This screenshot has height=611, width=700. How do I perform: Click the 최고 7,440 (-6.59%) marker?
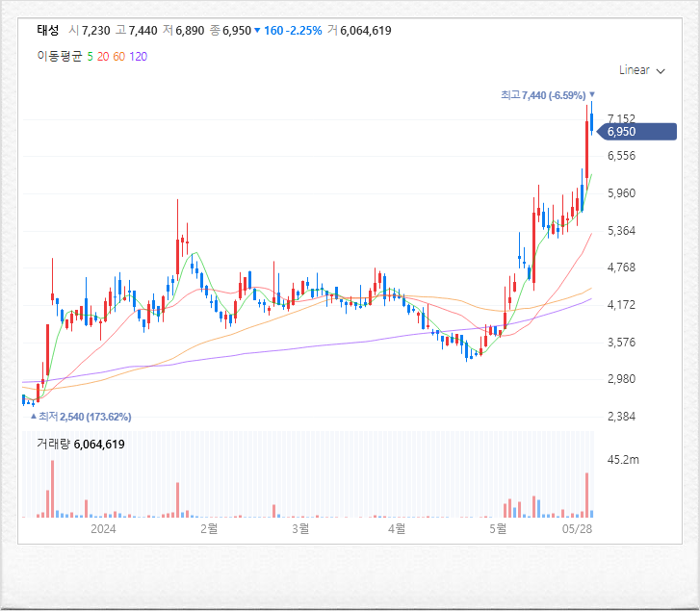pyautogui.click(x=547, y=95)
